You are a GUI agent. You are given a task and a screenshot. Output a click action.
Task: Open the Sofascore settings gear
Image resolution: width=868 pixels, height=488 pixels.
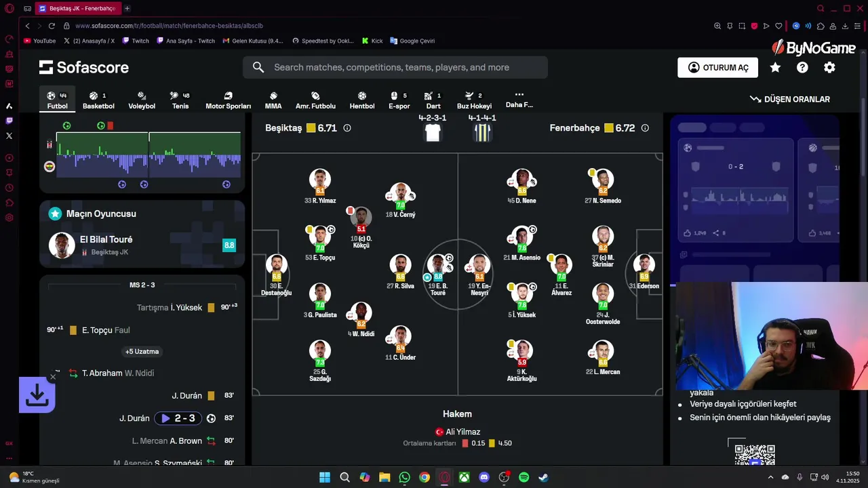829,67
